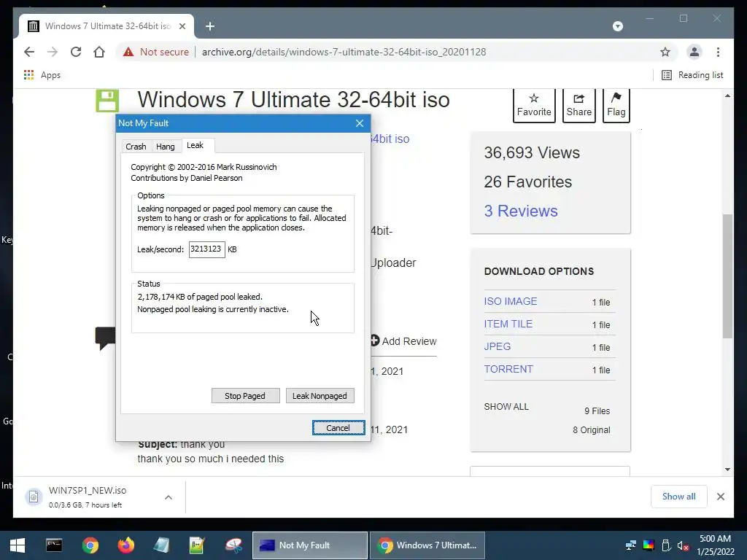The image size is (747, 560).
Task: Open a new browser tab
Action: tap(209, 26)
